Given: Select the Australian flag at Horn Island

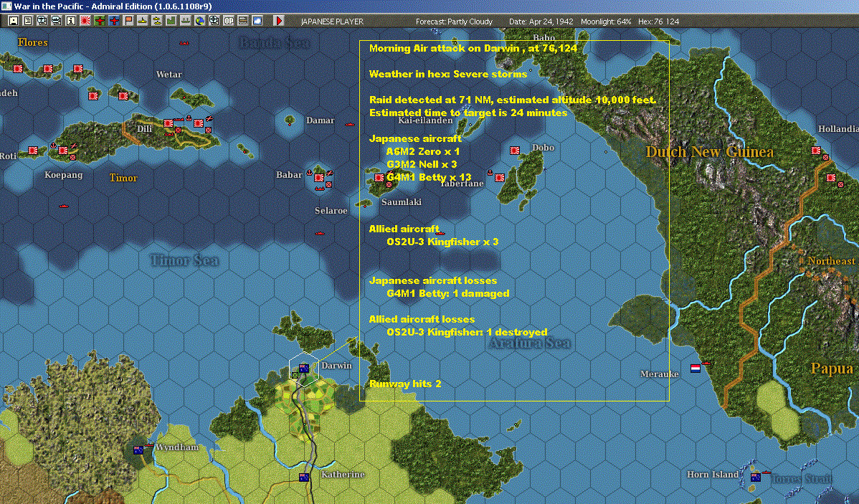Looking at the screenshot, I should [756, 477].
